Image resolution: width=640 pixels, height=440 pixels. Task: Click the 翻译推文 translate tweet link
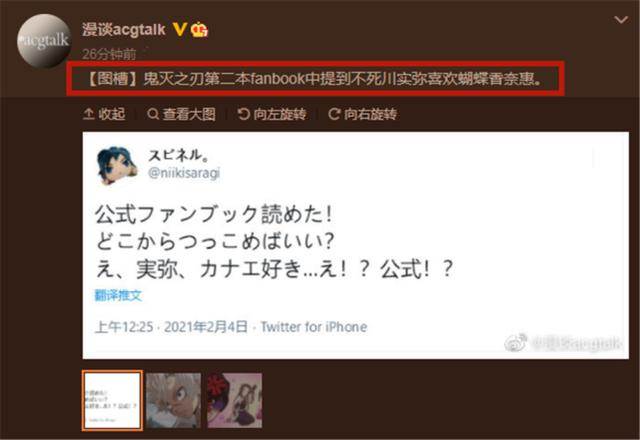(x=118, y=295)
